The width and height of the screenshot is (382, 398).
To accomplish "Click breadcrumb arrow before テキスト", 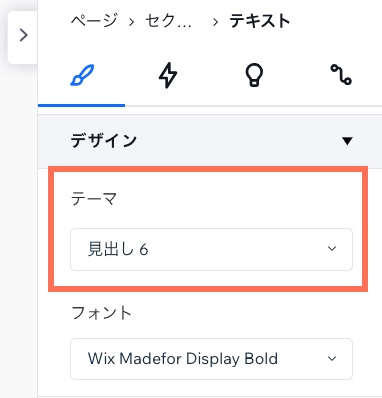I will [x=215, y=22].
